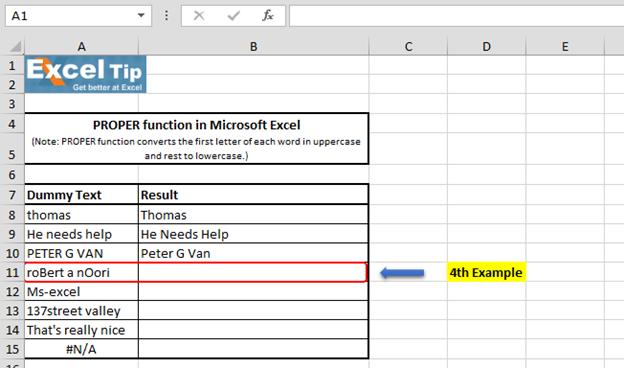The width and height of the screenshot is (624, 368).
Task: Click the Select All corner triangle
Action: 15,47
